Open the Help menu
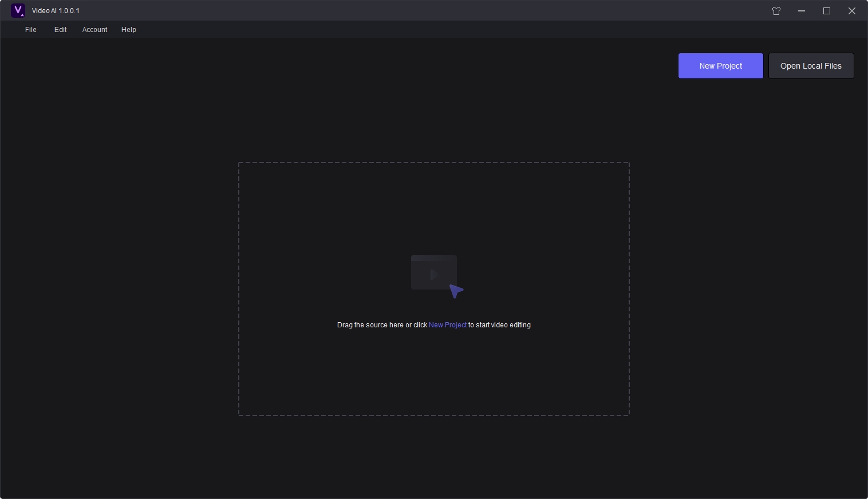 [x=128, y=29]
